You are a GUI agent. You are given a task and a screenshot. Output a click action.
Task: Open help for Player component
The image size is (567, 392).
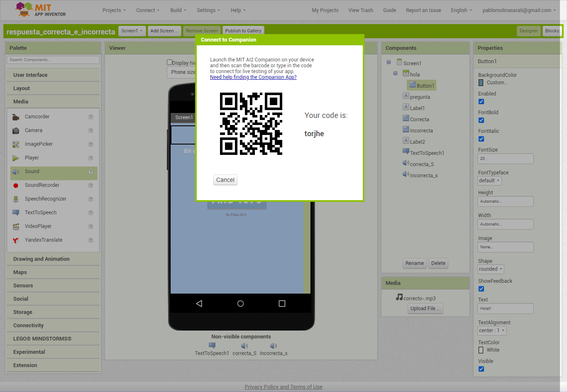(90, 158)
